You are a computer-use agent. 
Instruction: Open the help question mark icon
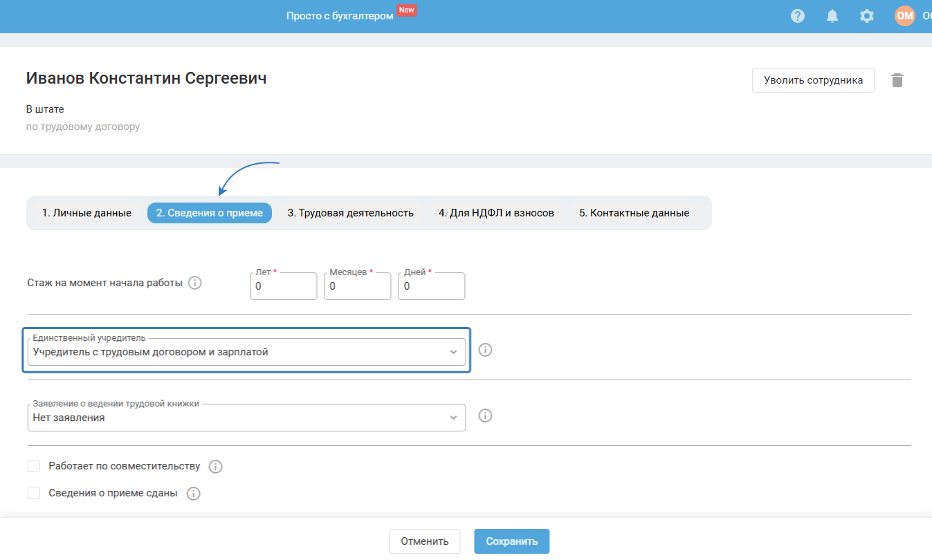click(798, 16)
